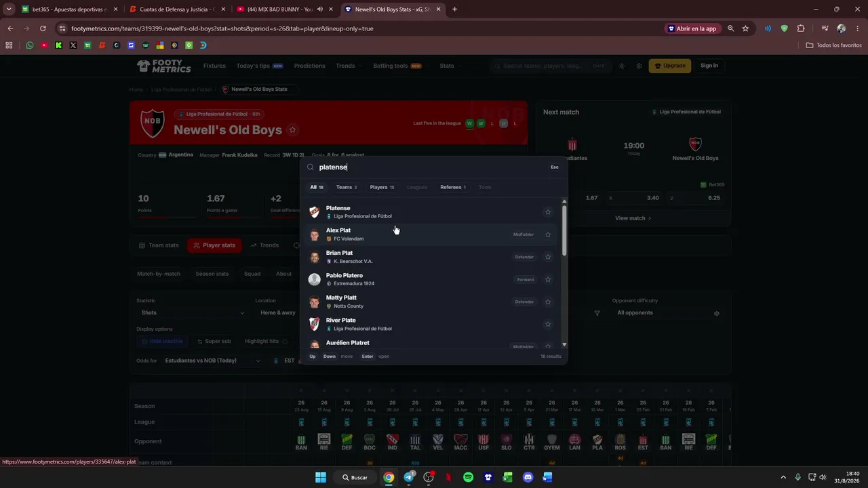This screenshot has height=488, width=868.
Task: Expand the Stats menu in the navbar
Action: point(450,66)
